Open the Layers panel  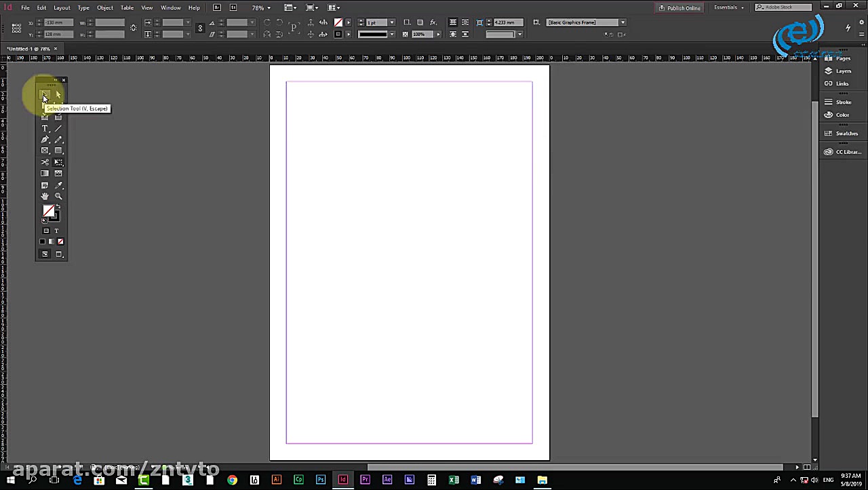coord(843,71)
